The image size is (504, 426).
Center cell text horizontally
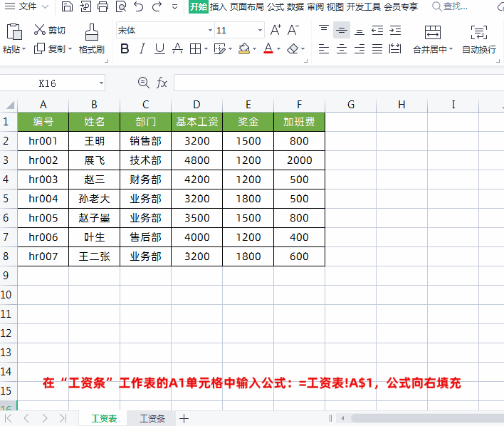coord(342,49)
